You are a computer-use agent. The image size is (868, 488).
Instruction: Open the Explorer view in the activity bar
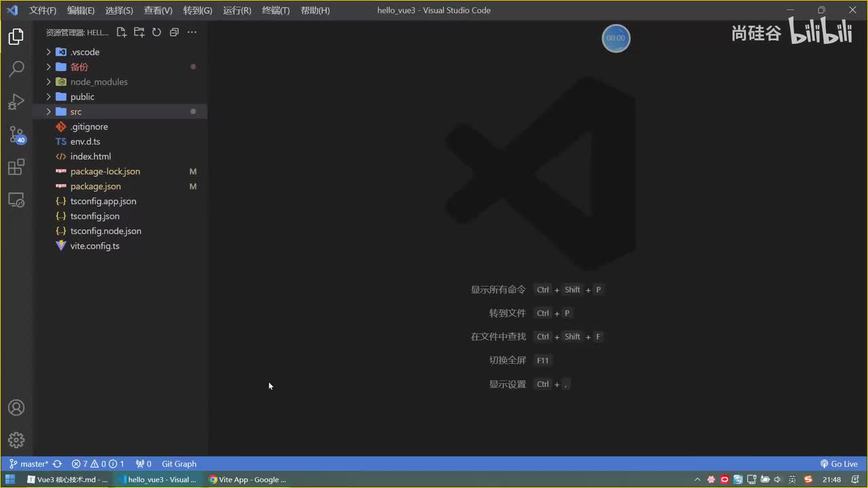(x=16, y=37)
